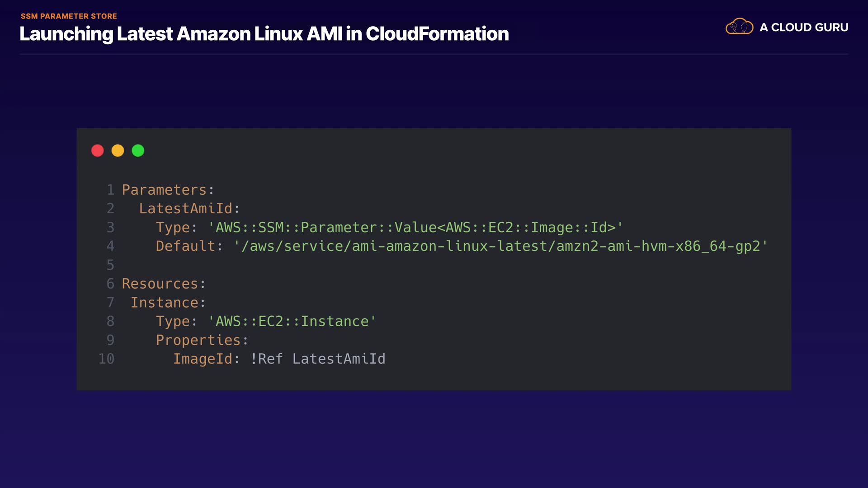Click the 'AWS::EC2::Instance' type string
The height and width of the screenshot is (488, 868).
292,321
